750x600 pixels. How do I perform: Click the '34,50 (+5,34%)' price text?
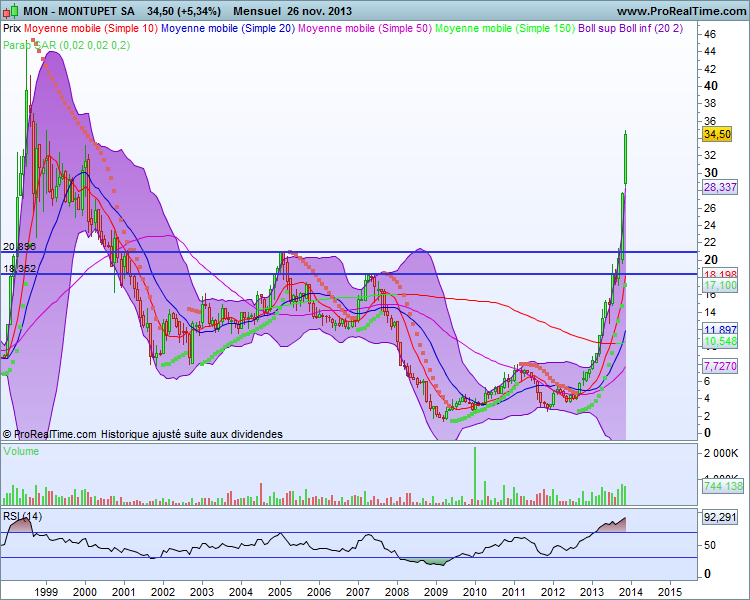tap(184, 11)
